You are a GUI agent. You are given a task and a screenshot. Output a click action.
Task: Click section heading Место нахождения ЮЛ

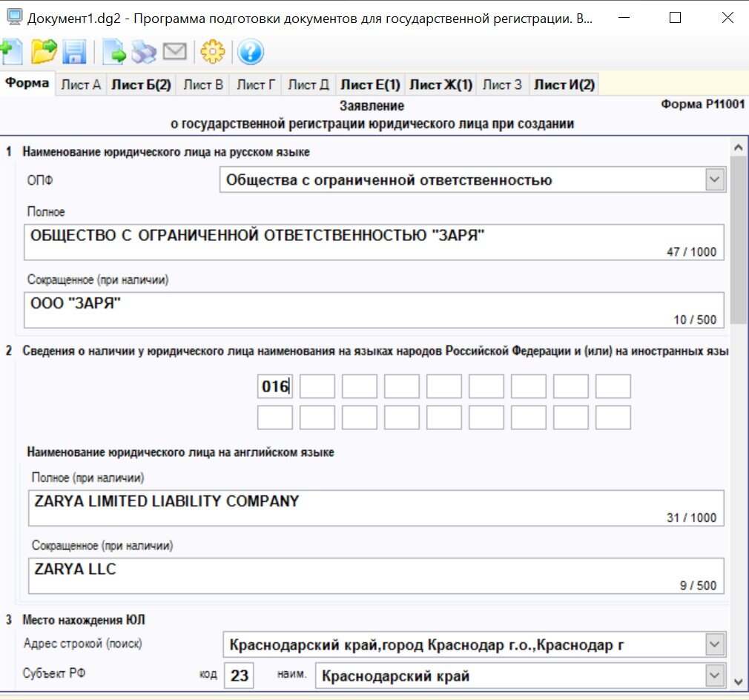click(84, 620)
